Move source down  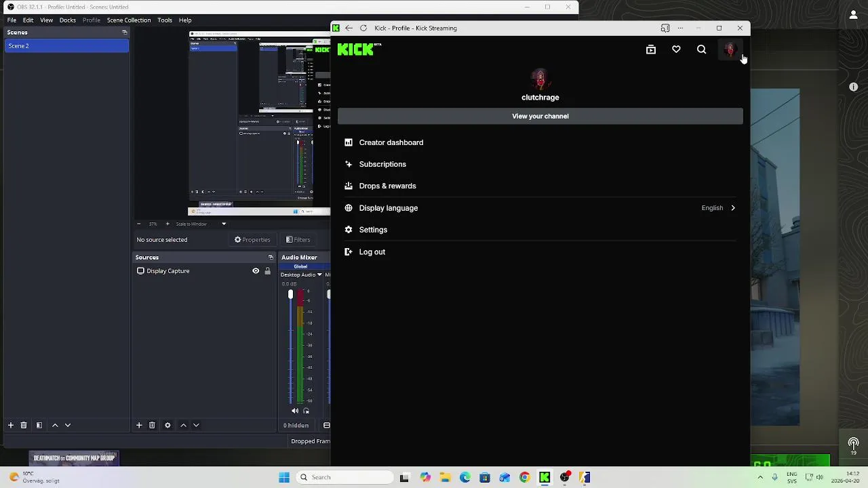[196, 425]
